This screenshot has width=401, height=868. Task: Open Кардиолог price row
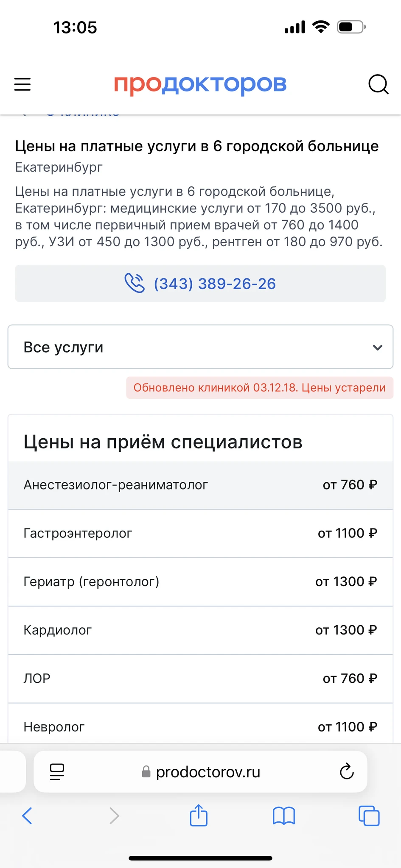tap(200, 630)
